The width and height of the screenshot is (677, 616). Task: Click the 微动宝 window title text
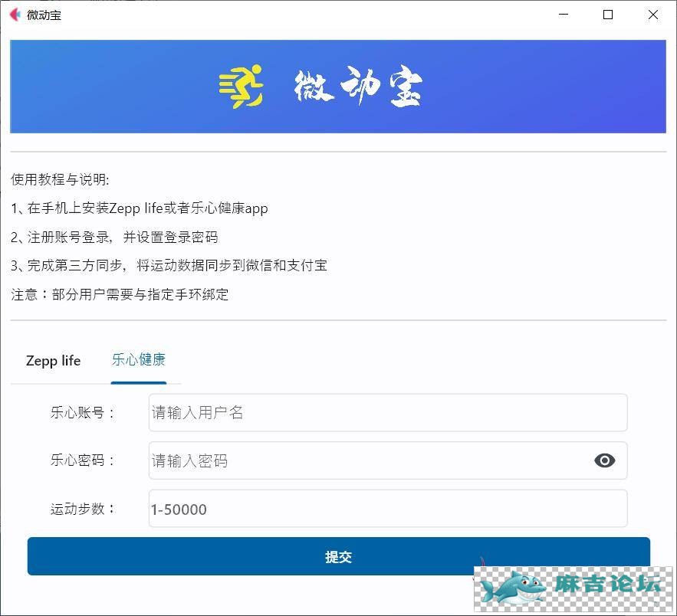44,15
